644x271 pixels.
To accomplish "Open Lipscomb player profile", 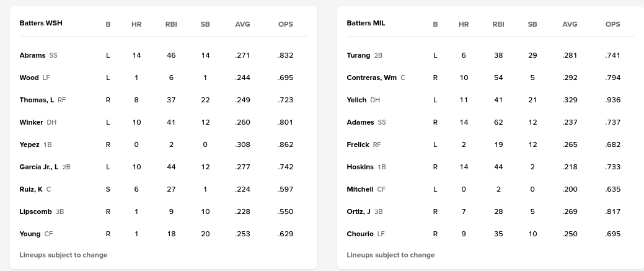I will pyautogui.click(x=36, y=211).
